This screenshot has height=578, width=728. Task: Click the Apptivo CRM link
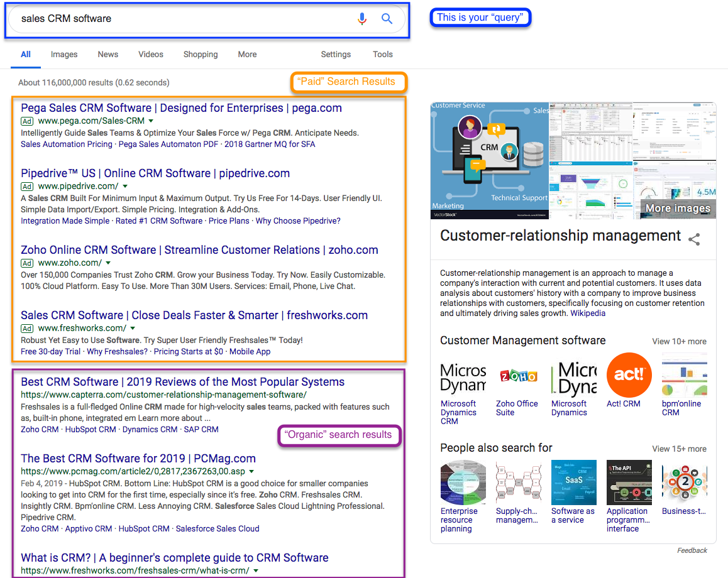coord(88,529)
